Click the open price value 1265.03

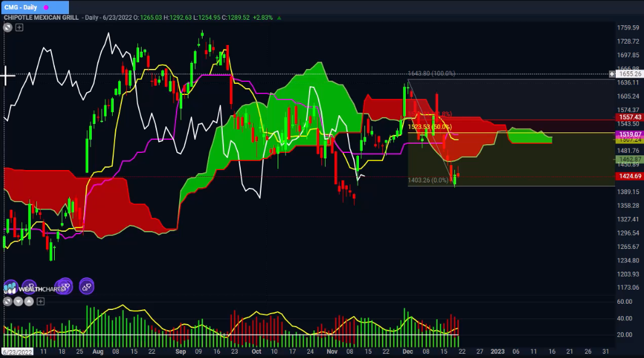coord(151,18)
